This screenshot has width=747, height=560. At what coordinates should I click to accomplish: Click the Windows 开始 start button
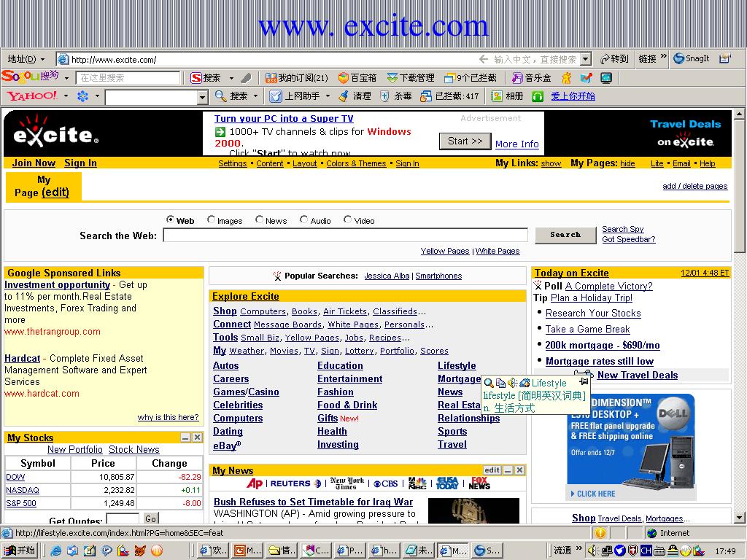click(20, 551)
